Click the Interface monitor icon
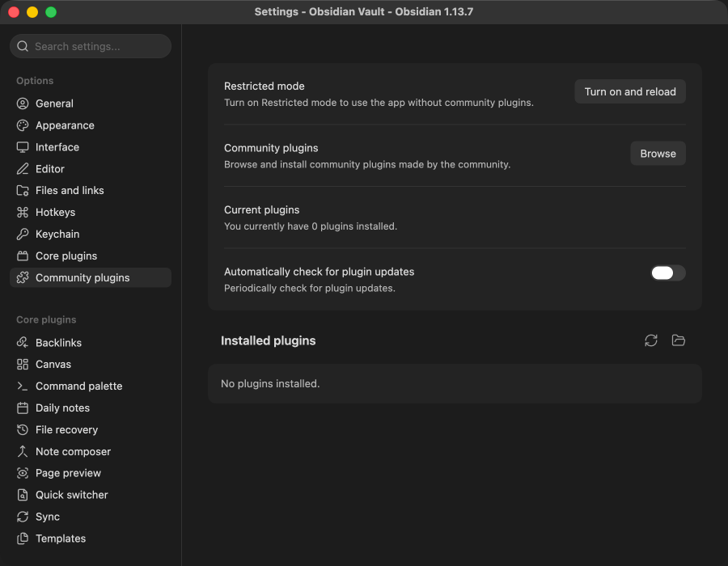 tap(23, 147)
